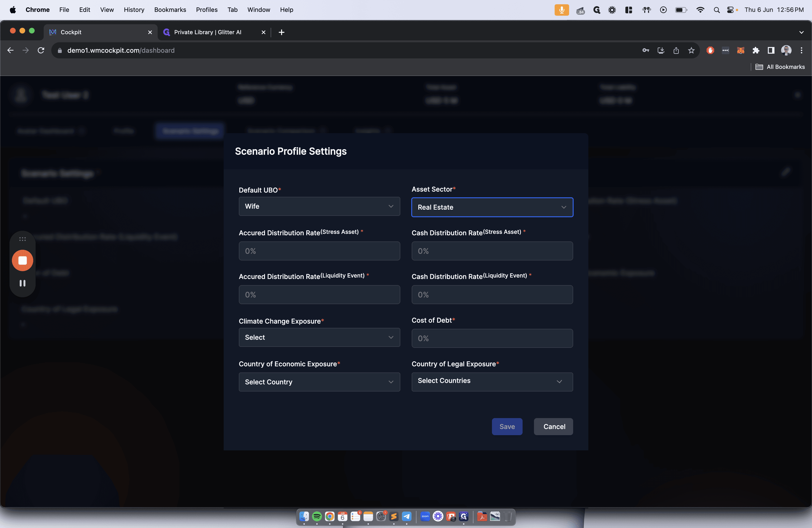This screenshot has width=812, height=528.
Task: Go forward to the next page
Action: [x=26, y=51]
